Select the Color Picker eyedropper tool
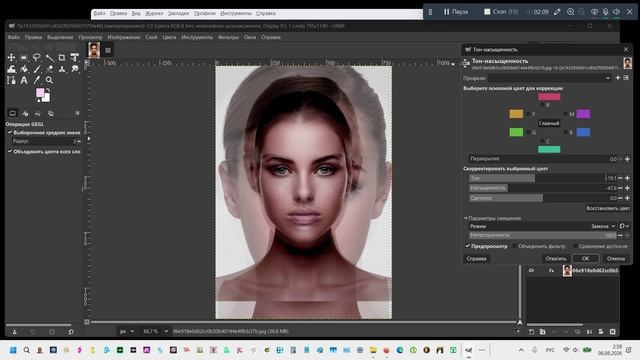This screenshot has width=640, height=360. 37,80
